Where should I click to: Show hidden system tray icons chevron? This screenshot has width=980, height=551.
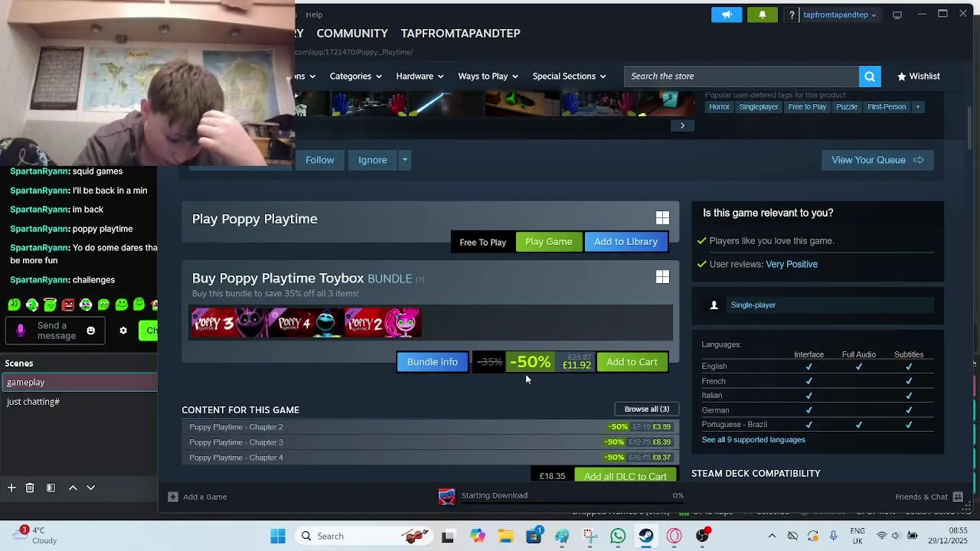772,536
